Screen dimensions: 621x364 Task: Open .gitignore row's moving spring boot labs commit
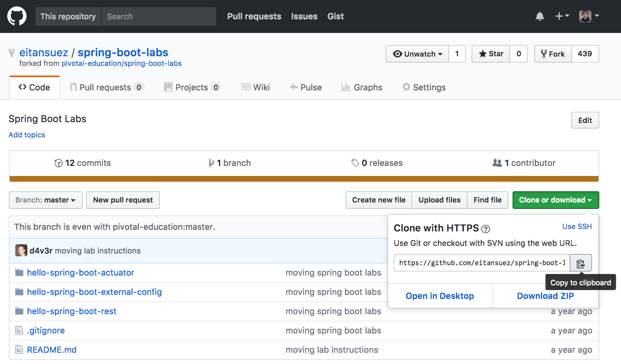click(x=333, y=331)
